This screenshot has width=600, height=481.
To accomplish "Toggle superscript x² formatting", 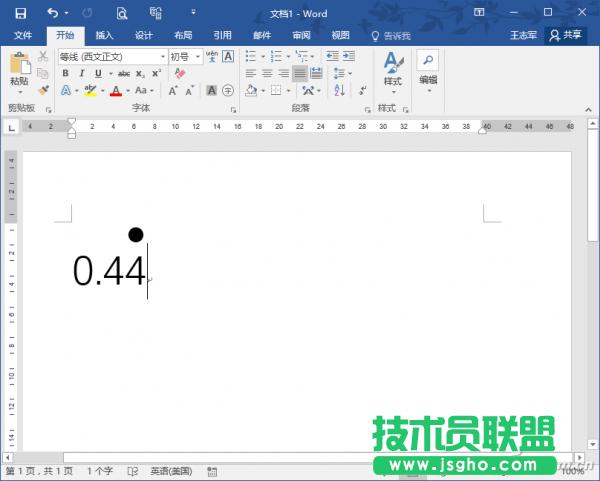I will pyautogui.click(x=156, y=73).
